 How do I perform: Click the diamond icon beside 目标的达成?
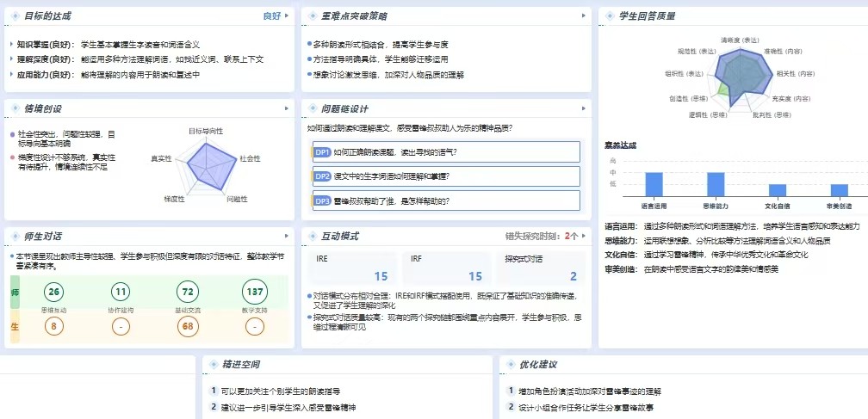pos(16,16)
